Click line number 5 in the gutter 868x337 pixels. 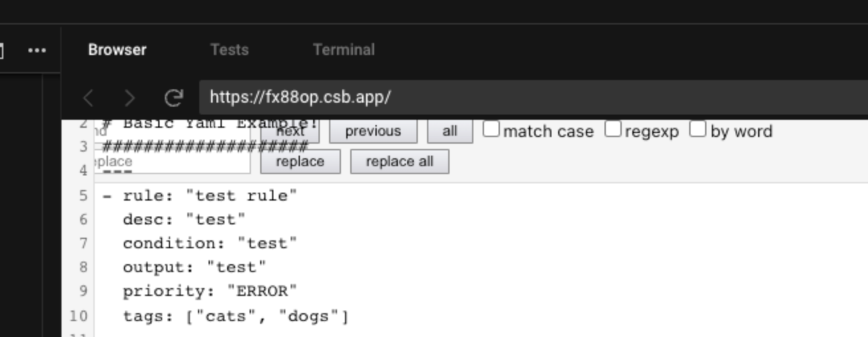click(x=83, y=196)
